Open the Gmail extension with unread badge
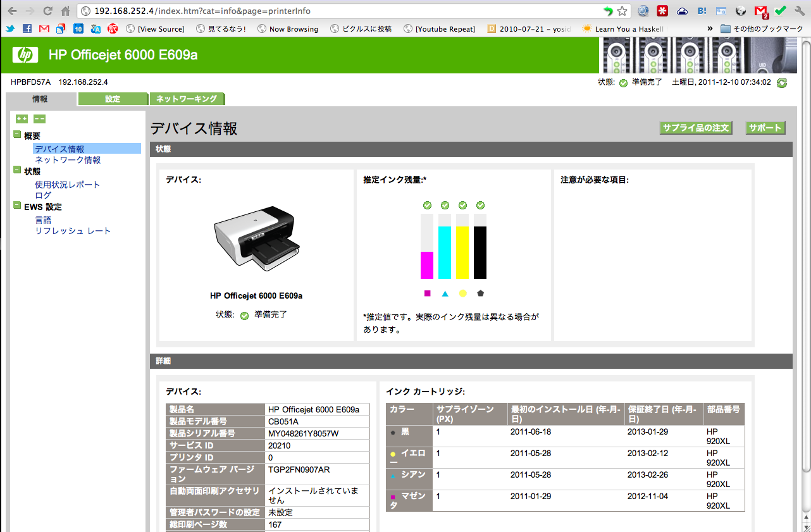Viewport: 811px width, 532px height. pyautogui.click(x=761, y=11)
